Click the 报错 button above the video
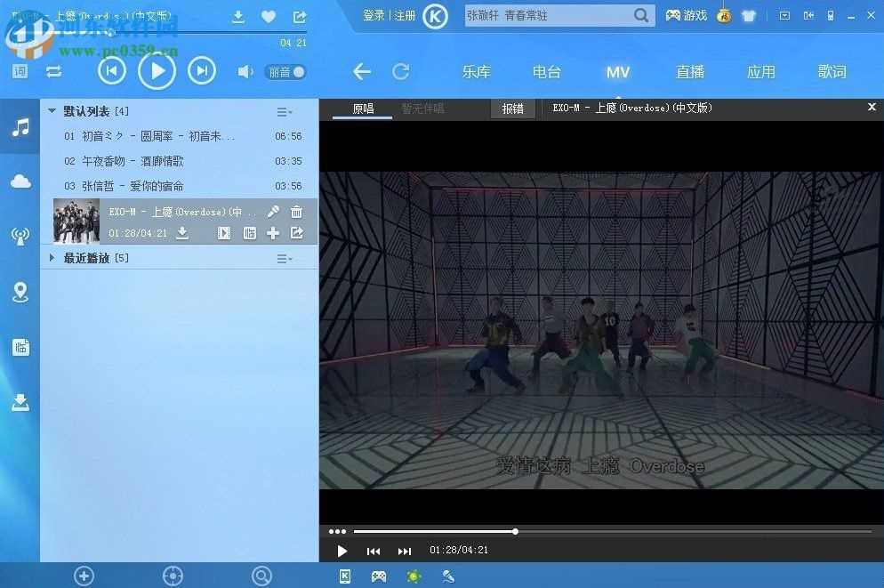Viewport: 884px width, 588px height. tap(513, 109)
